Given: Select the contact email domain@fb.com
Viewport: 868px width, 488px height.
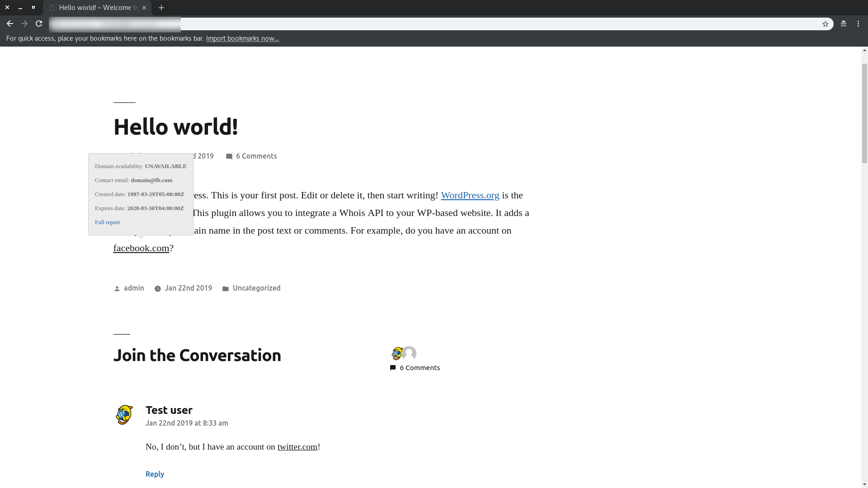Looking at the screenshot, I should (x=151, y=180).
